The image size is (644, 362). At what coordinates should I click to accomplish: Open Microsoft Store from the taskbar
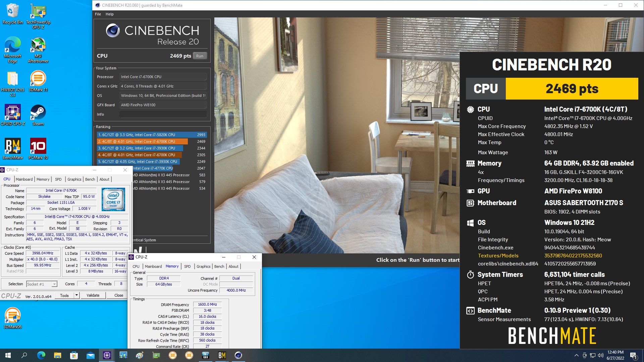tap(74, 355)
